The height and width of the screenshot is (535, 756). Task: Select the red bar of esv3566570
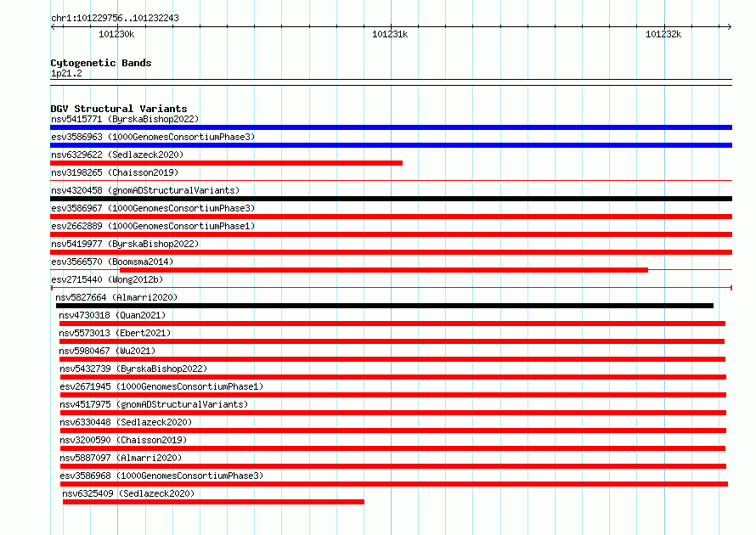point(384,270)
